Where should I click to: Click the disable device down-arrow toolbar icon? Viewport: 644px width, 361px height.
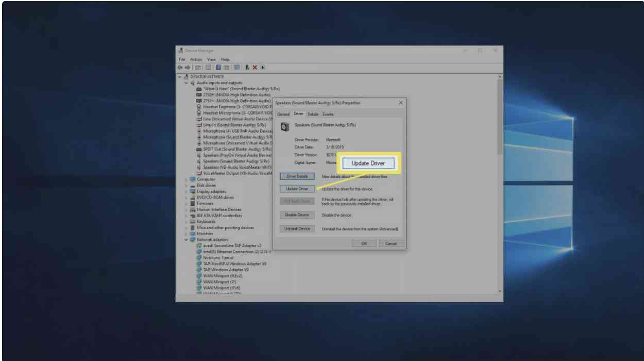pyautogui.click(x=262, y=68)
